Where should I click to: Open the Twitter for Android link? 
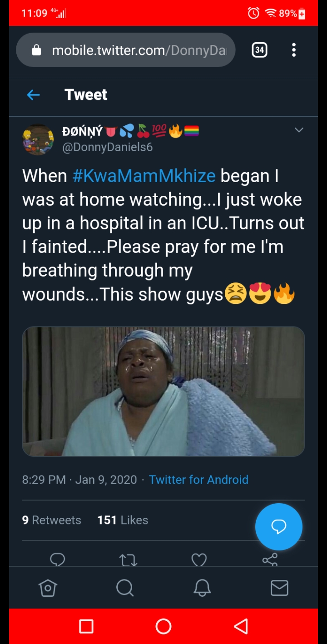coord(198,480)
